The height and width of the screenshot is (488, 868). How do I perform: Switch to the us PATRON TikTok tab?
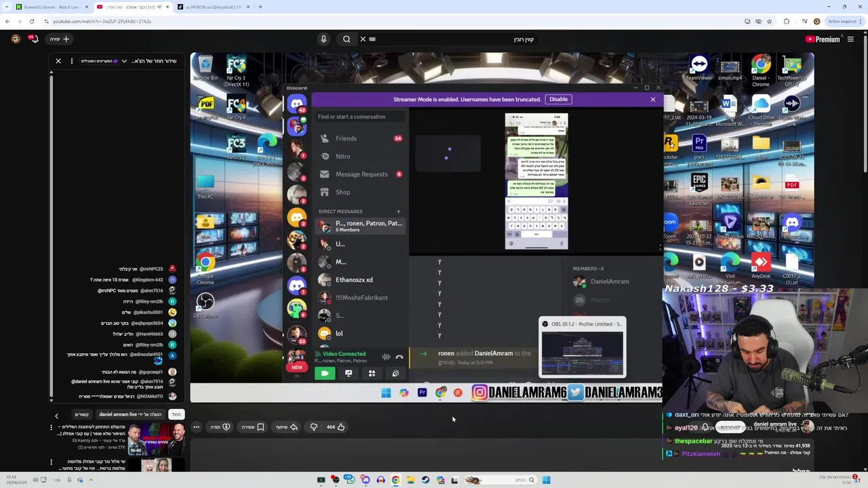[214, 7]
